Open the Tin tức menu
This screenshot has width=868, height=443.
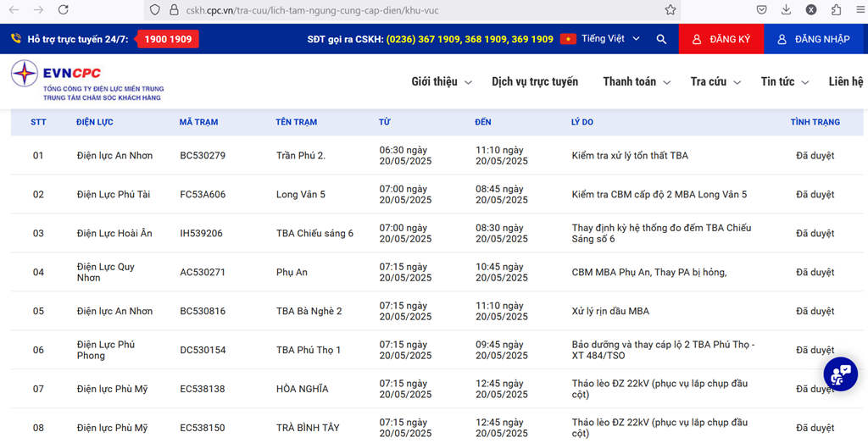click(784, 82)
